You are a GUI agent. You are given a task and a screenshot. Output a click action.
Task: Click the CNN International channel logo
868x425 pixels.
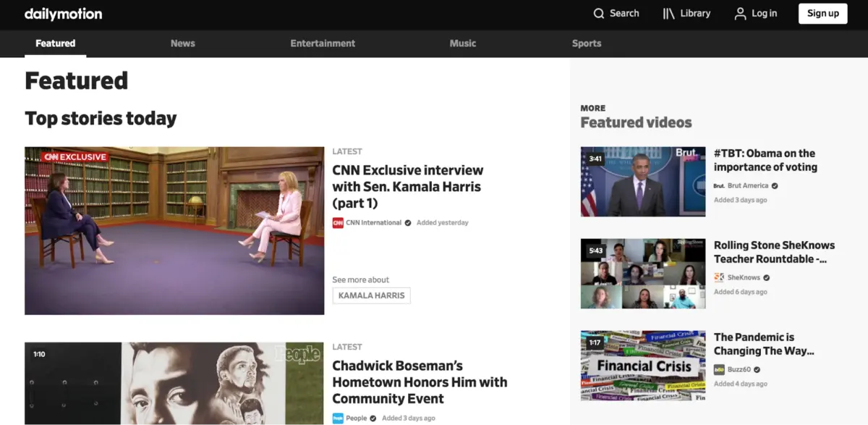tap(338, 223)
